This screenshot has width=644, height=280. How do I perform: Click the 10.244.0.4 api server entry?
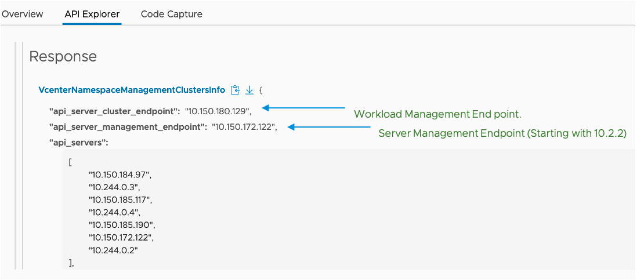point(114,212)
